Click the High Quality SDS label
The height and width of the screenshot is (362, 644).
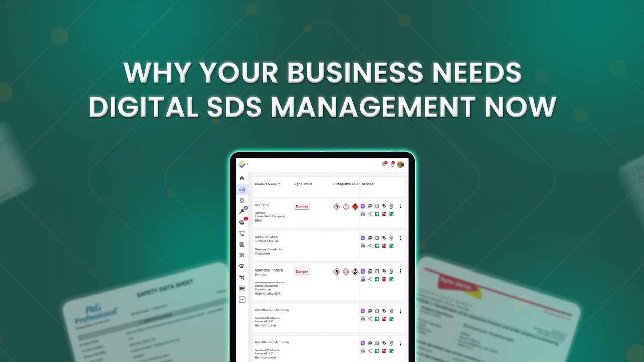coord(267,293)
